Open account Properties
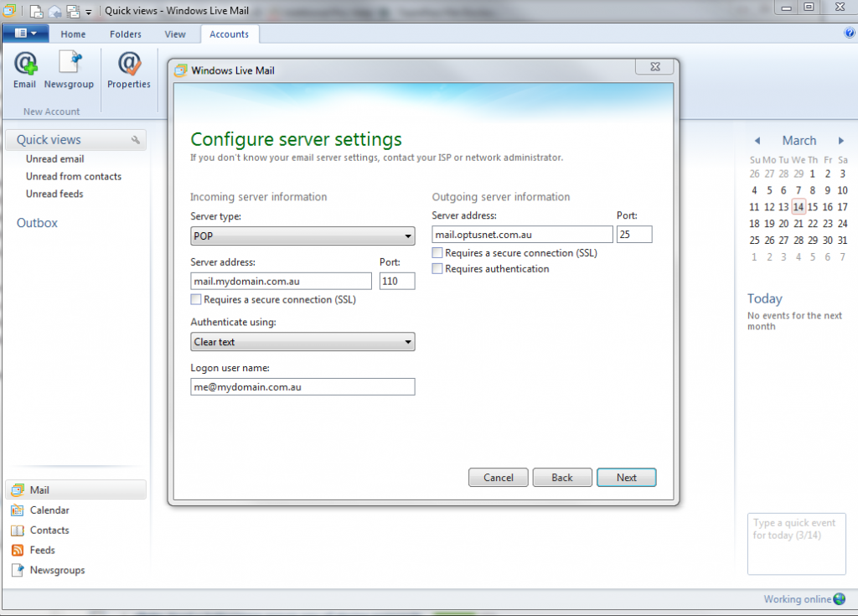 (128, 70)
